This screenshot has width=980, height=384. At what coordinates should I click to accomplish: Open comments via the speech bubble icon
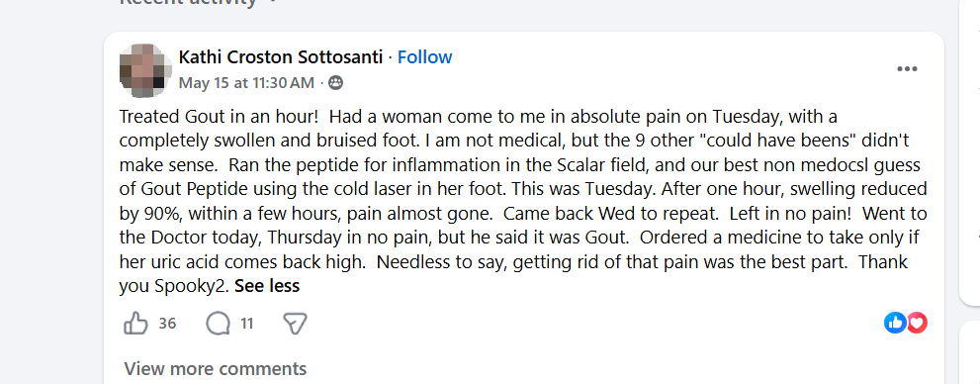point(218,324)
